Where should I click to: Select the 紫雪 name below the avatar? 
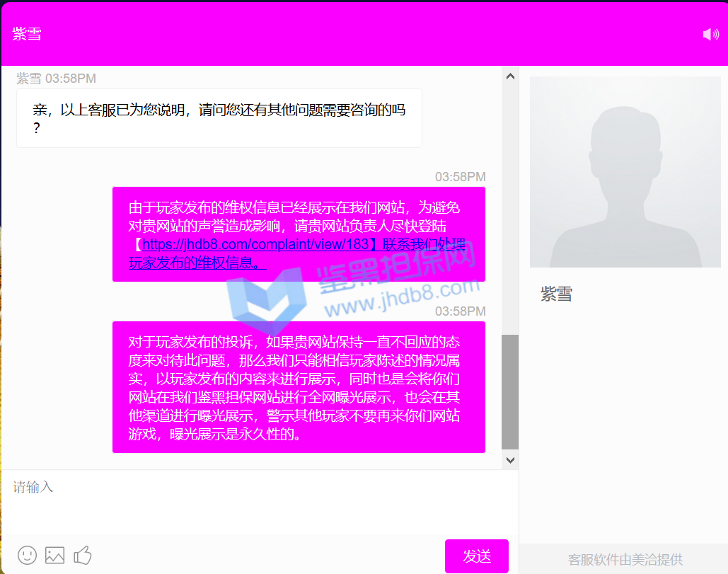(x=556, y=294)
